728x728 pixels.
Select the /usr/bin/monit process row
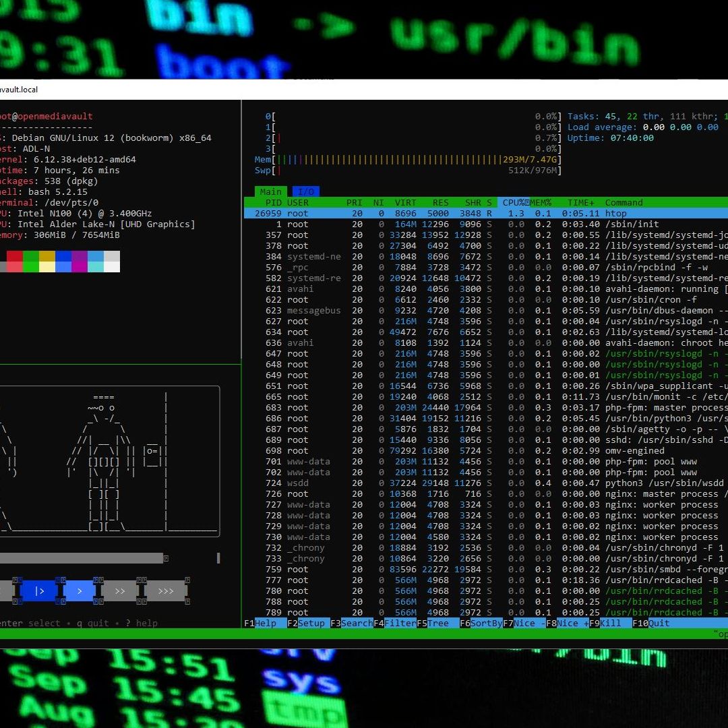click(x=485, y=396)
